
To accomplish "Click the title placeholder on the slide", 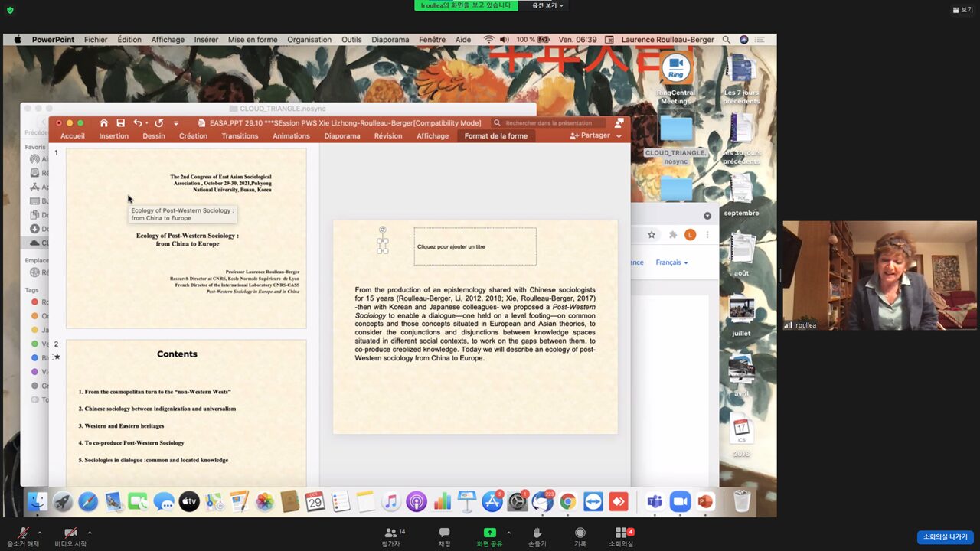I will click(475, 246).
